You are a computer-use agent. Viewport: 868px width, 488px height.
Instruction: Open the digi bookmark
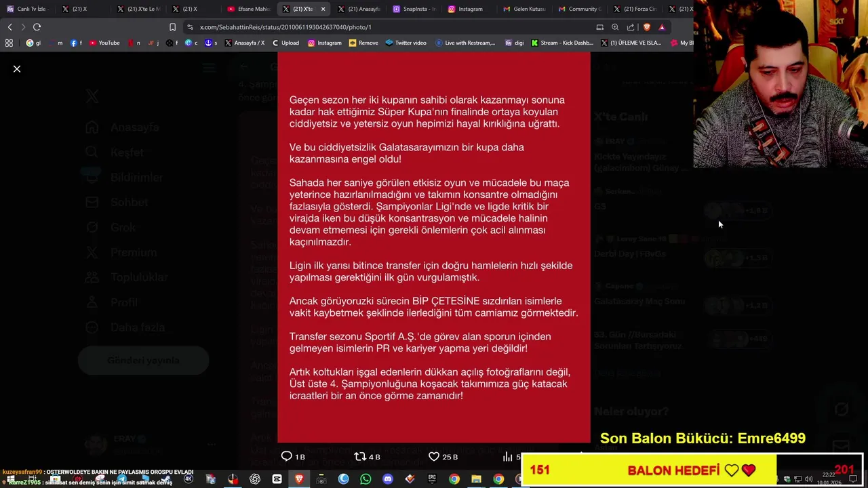click(515, 43)
